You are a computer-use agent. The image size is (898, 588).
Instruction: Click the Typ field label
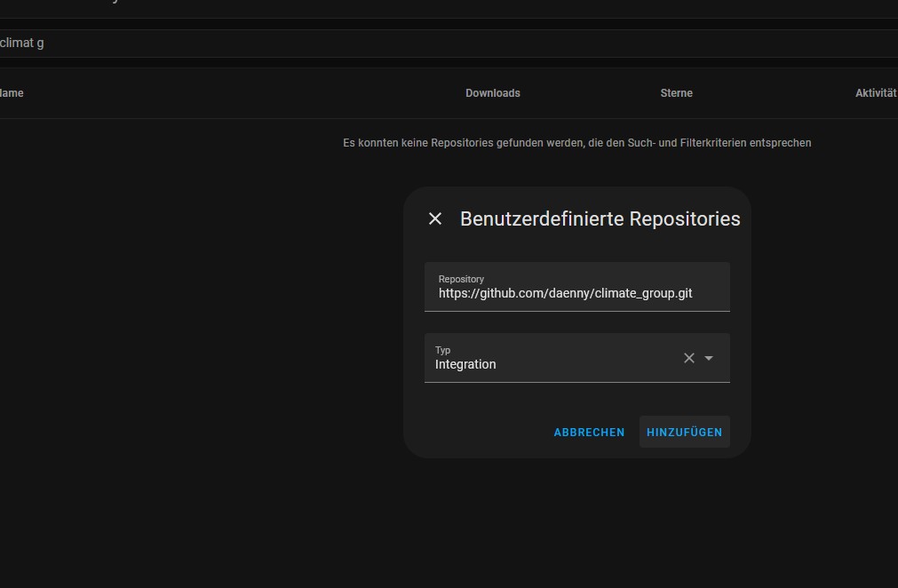tap(442, 350)
